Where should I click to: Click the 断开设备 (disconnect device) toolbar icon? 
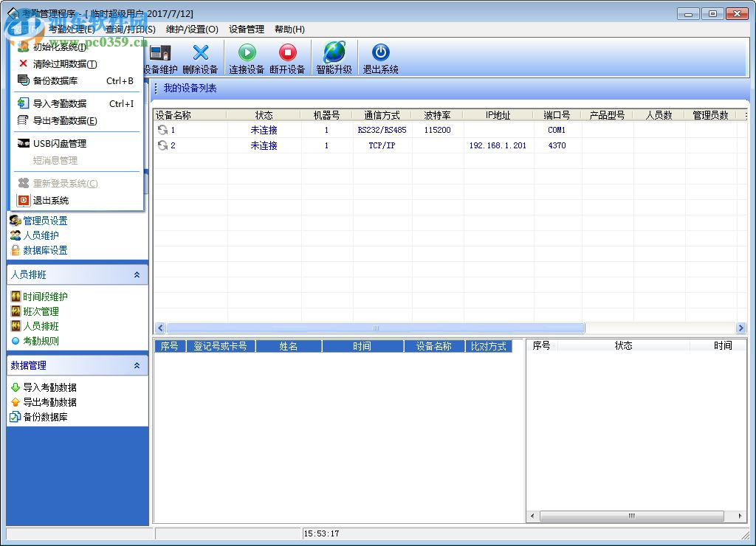[287, 52]
